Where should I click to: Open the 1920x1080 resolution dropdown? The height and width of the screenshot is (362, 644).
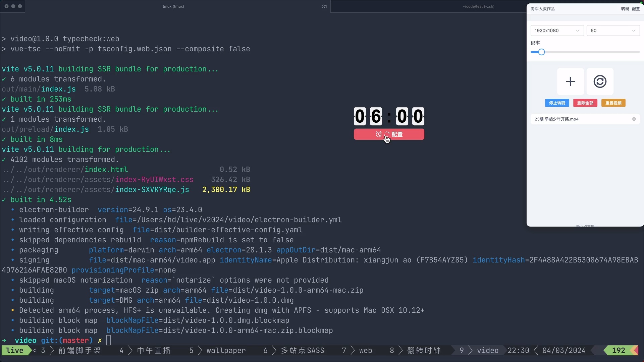(x=557, y=30)
